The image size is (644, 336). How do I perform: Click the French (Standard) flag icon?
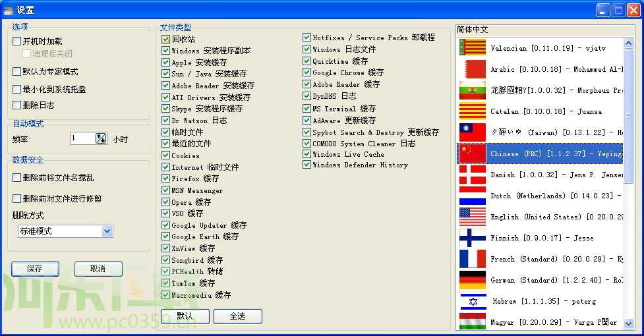tap(473, 259)
